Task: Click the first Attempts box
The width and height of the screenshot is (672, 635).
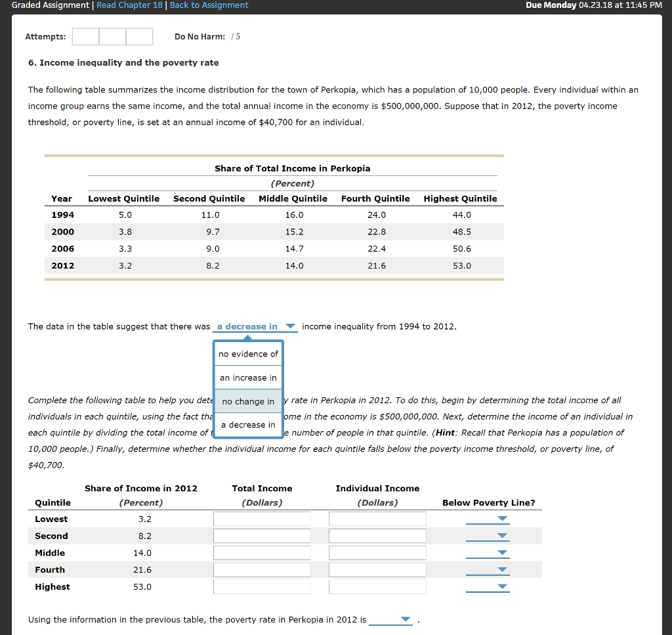Action: [85, 37]
